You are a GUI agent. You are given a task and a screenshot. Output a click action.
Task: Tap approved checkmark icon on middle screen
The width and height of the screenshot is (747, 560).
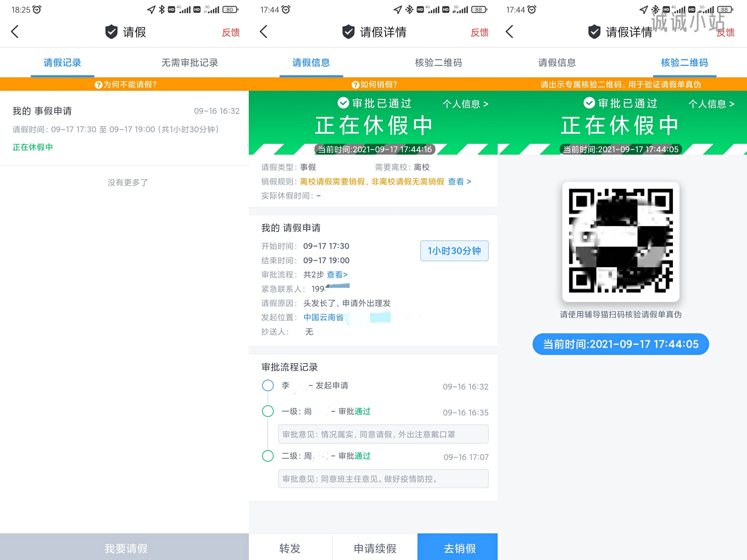pos(343,103)
